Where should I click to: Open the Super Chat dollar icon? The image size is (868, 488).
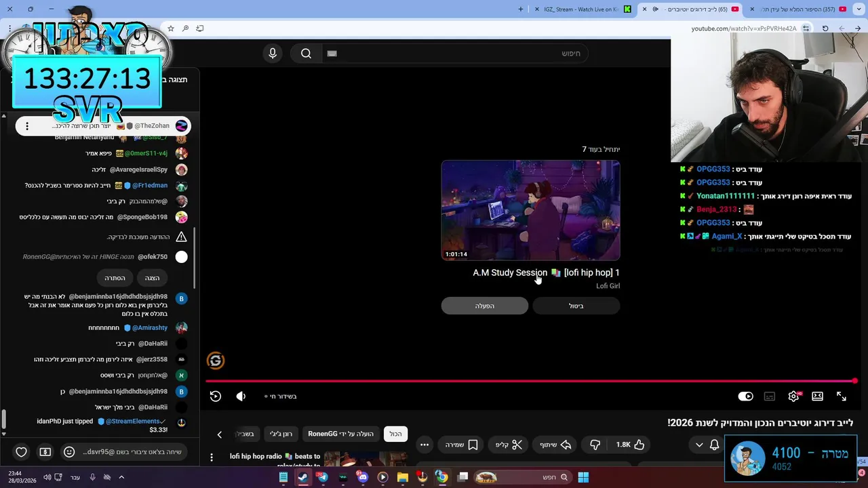(45, 452)
